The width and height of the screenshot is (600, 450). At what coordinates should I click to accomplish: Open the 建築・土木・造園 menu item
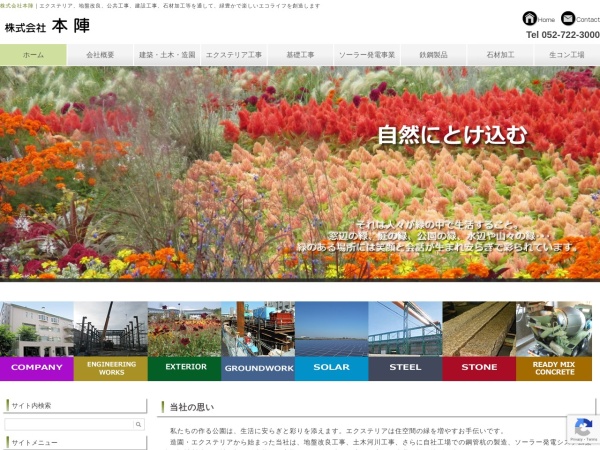tap(167, 55)
